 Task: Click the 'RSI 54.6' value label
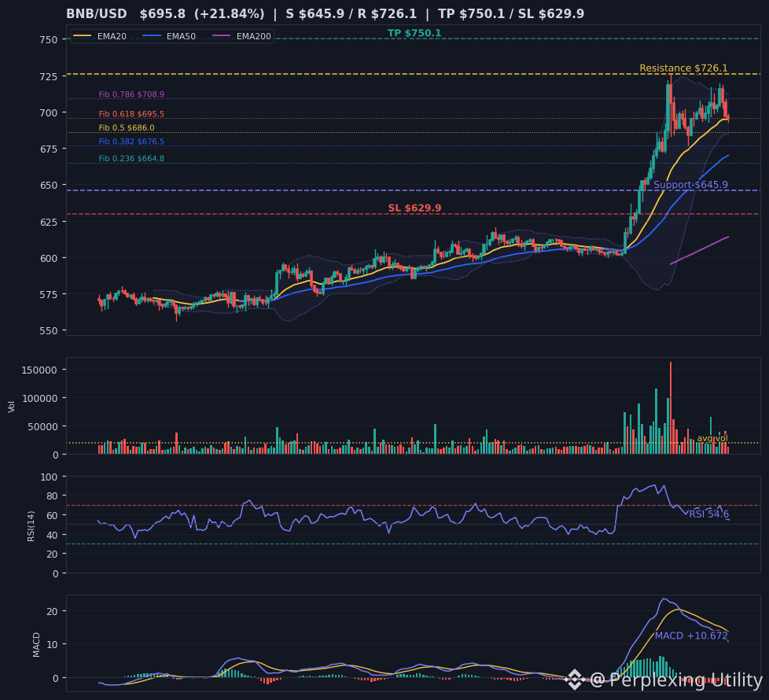tap(708, 514)
